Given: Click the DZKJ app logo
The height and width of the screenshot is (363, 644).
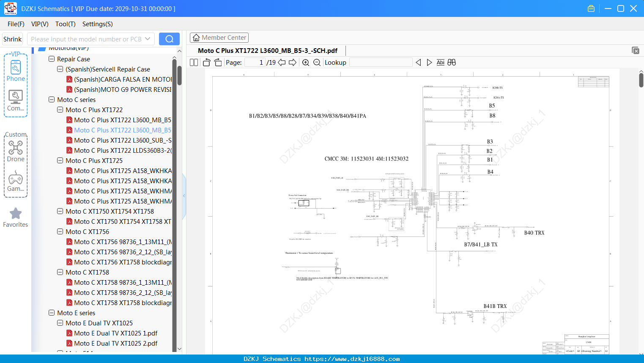Looking at the screenshot, I should [x=10, y=8].
